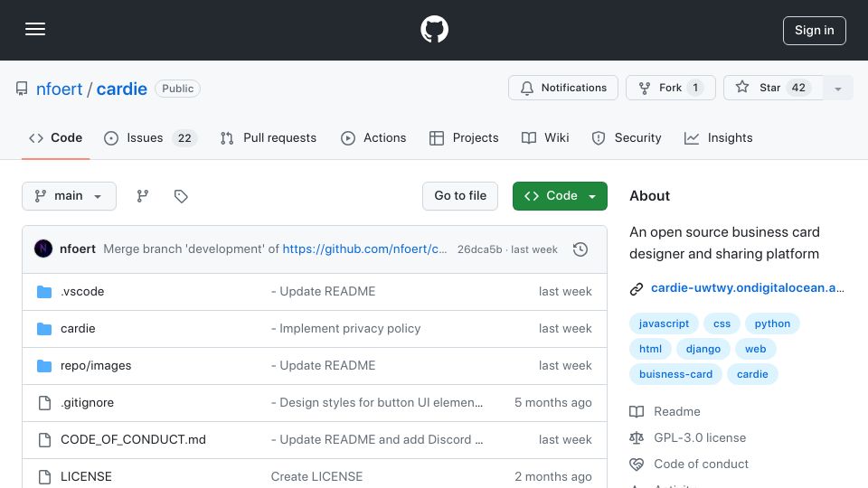The width and height of the screenshot is (868, 488).
Task: Open the 'Design styles for button UI' commit message
Action: pos(377,403)
